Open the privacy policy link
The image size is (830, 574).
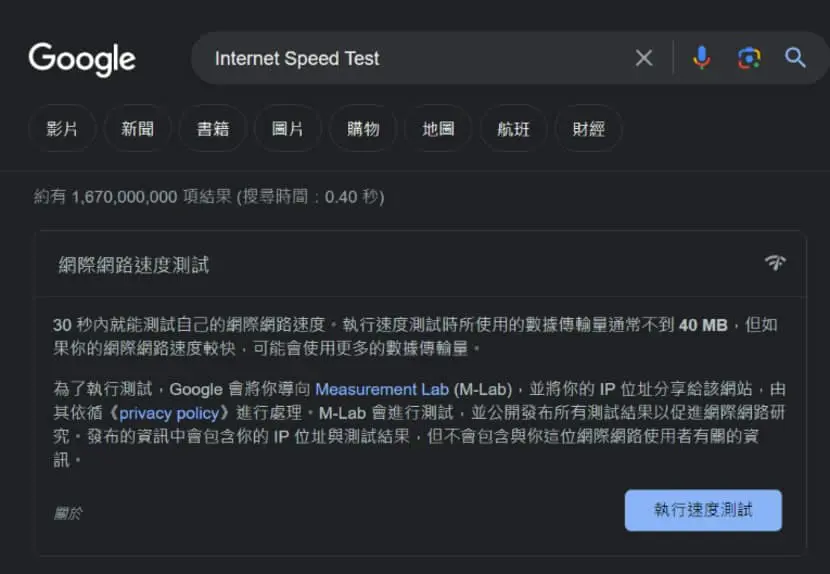[x=169, y=413]
